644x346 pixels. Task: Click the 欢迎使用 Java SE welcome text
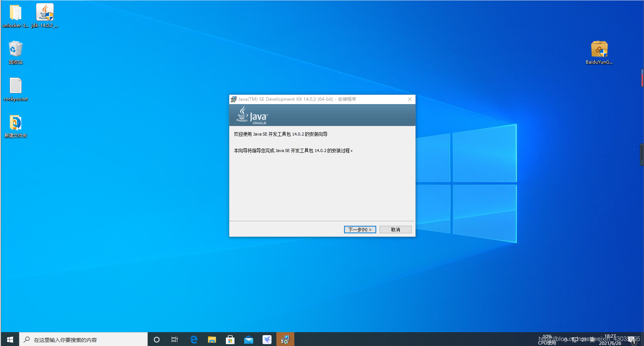280,134
